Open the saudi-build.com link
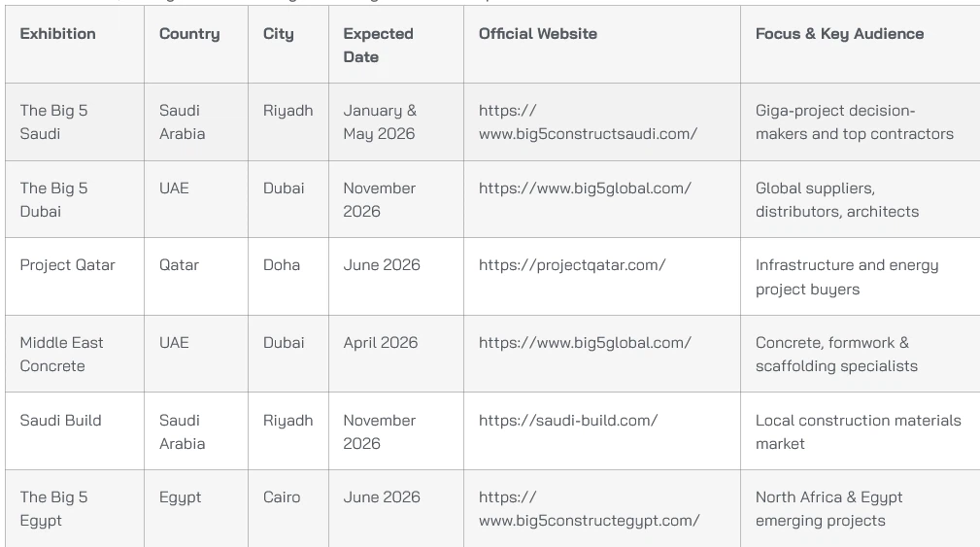 [x=568, y=420]
